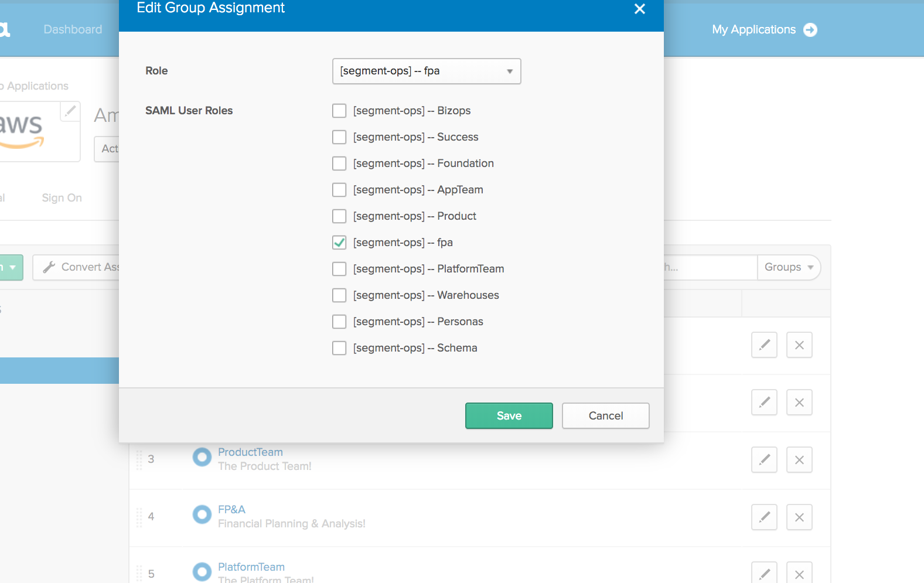924x583 pixels.
Task: Remove the FP&A group with X icon
Action: [799, 517]
